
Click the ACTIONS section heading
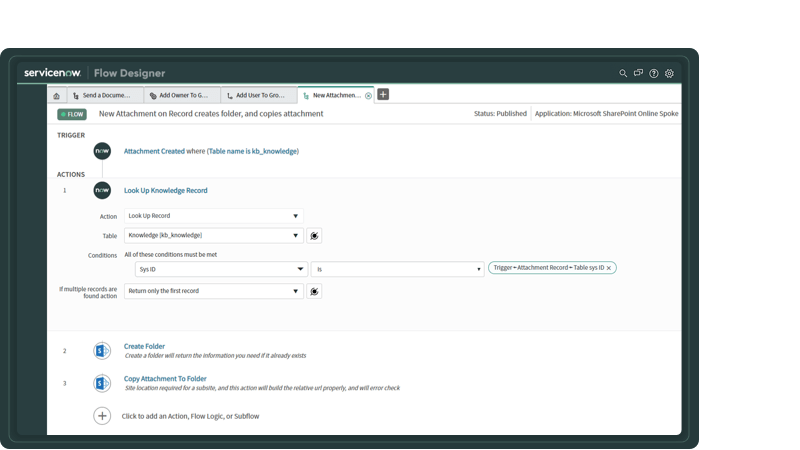tap(71, 174)
